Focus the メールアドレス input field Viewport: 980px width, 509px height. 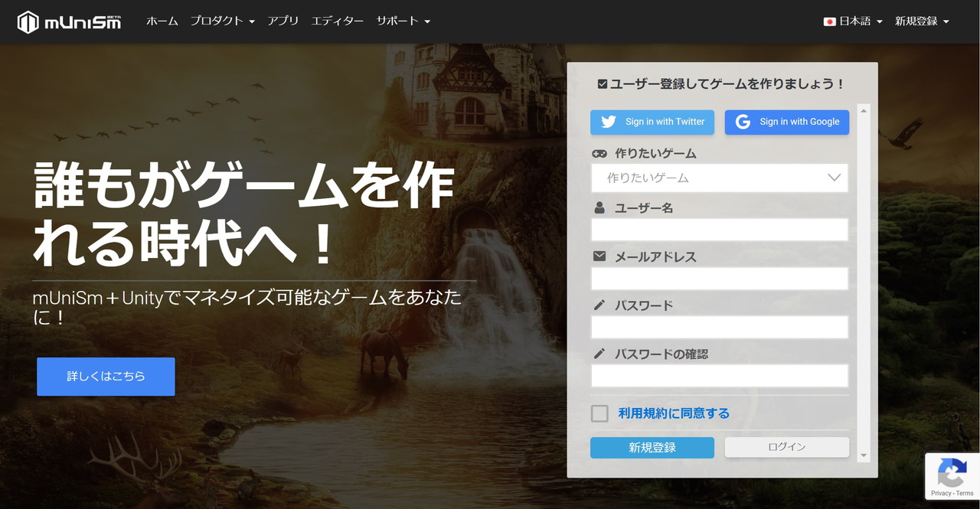(x=720, y=279)
